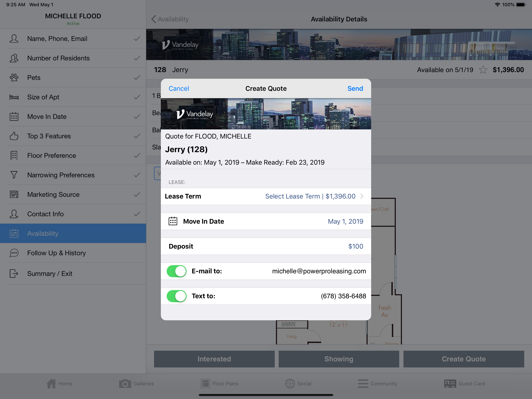Click the Size of Apt bed icon
532x399 pixels.
pyautogui.click(x=14, y=97)
